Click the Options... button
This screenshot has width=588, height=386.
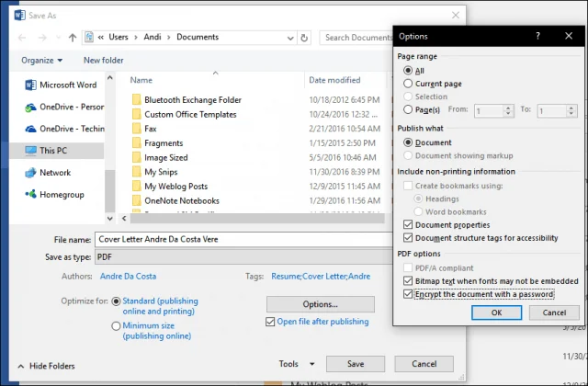321,304
